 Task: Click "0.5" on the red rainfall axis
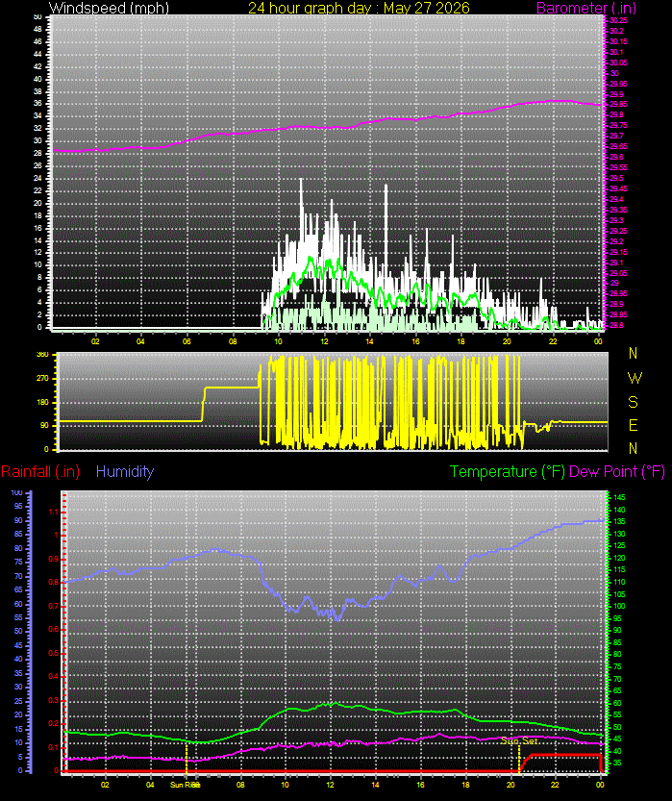point(54,653)
